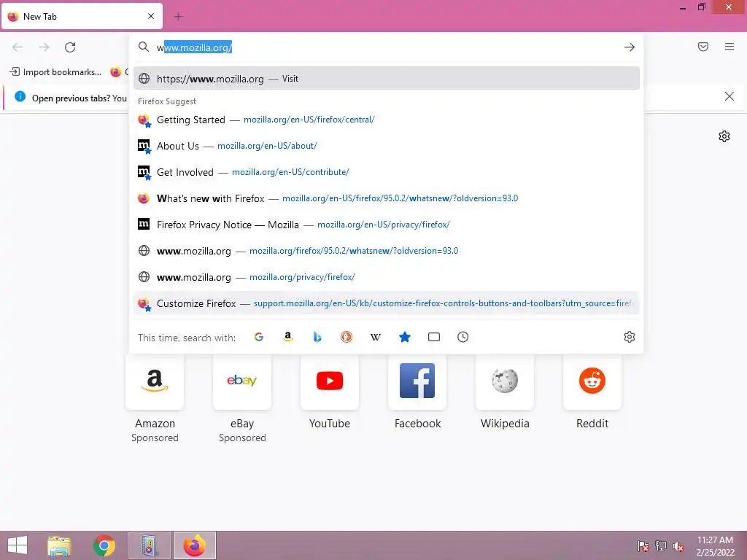Viewport: 747px width, 560px height.
Task: Search history using the clock icon
Action: coord(463,337)
